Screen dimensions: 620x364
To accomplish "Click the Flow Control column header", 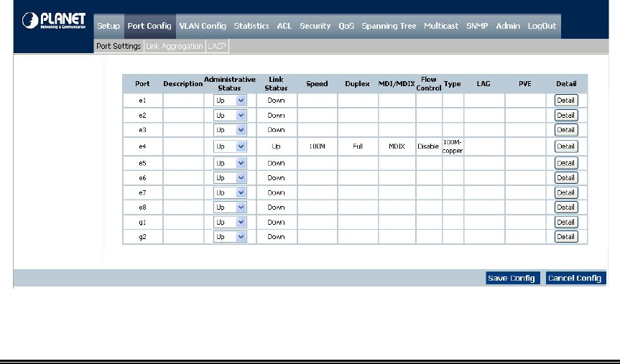I will click(429, 84).
